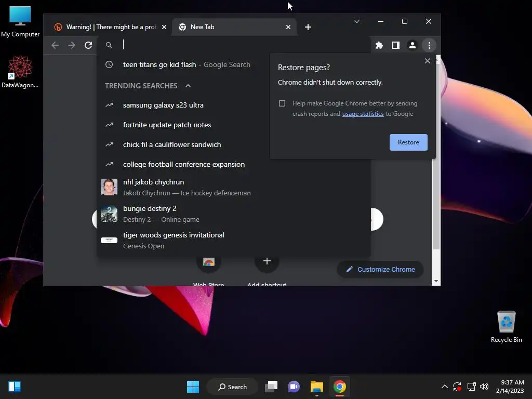The image size is (532, 399).
Task: Open the Recycle Bin desktop icon
Action: (x=506, y=327)
